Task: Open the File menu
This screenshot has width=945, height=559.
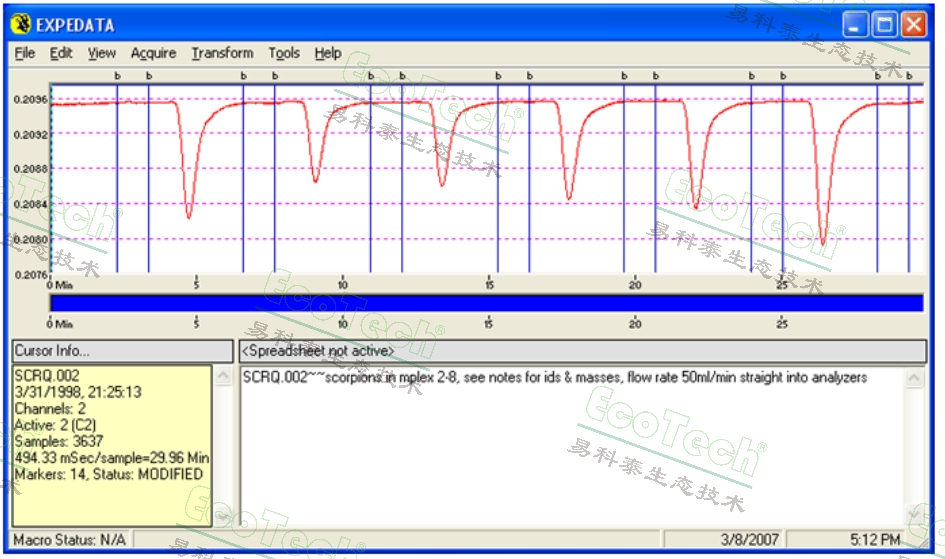Action: (24, 53)
